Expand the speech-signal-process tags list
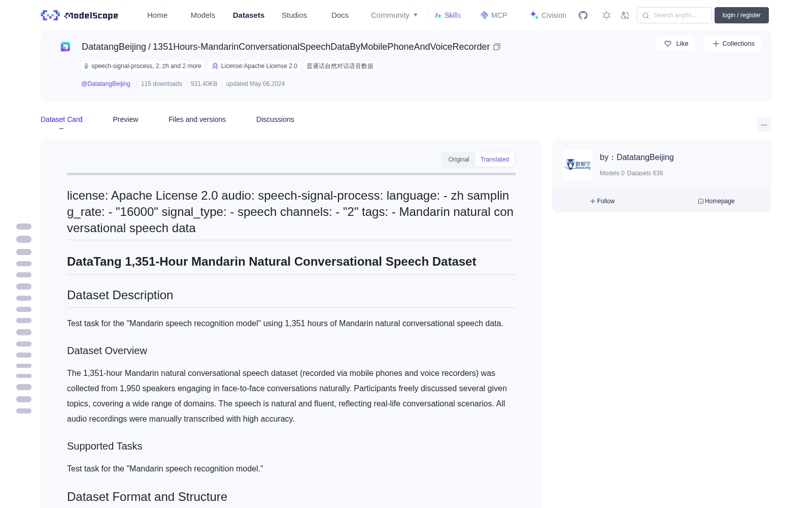 (143, 66)
